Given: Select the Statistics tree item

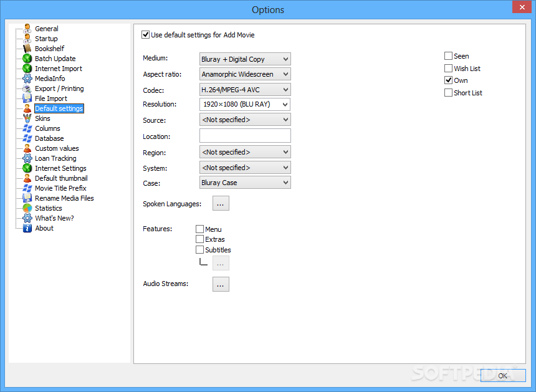Looking at the screenshot, I should point(48,208).
